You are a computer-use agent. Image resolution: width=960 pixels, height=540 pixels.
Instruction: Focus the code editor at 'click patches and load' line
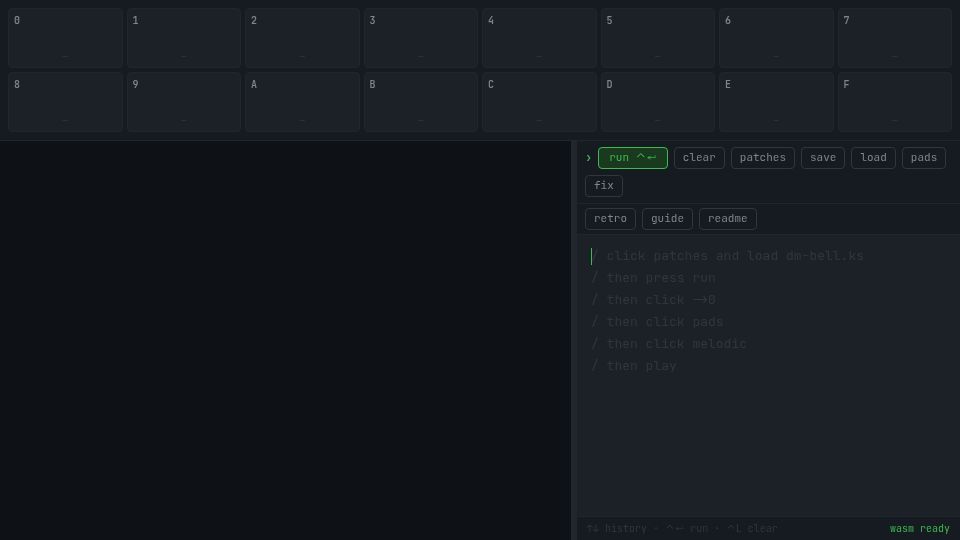tap(727, 256)
